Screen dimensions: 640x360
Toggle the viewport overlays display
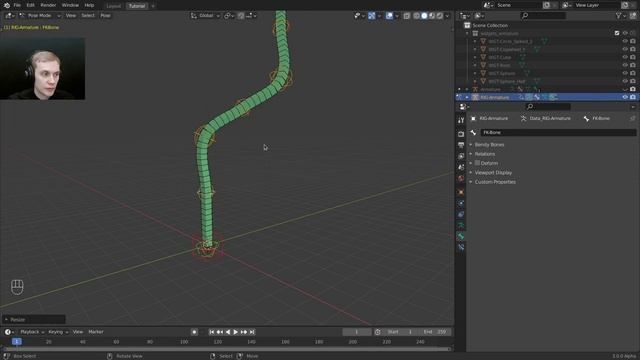[389, 16]
